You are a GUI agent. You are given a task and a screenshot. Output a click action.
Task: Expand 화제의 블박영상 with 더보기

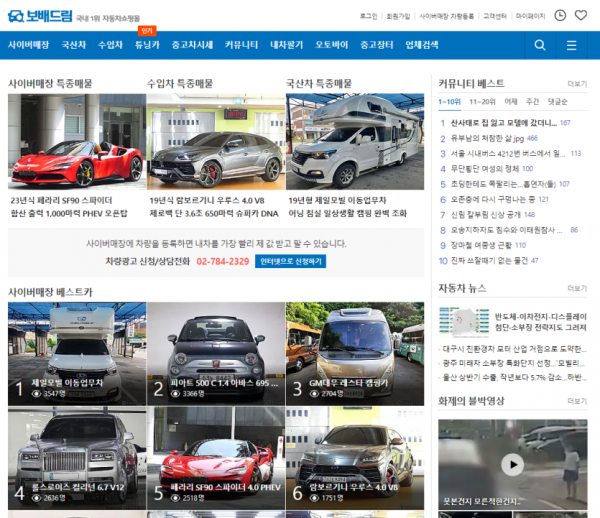tap(577, 402)
